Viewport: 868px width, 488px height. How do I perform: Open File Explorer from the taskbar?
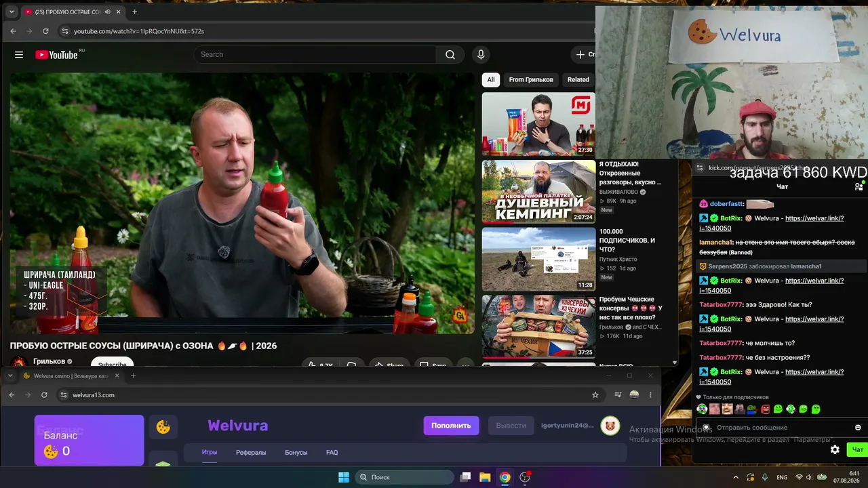click(485, 477)
